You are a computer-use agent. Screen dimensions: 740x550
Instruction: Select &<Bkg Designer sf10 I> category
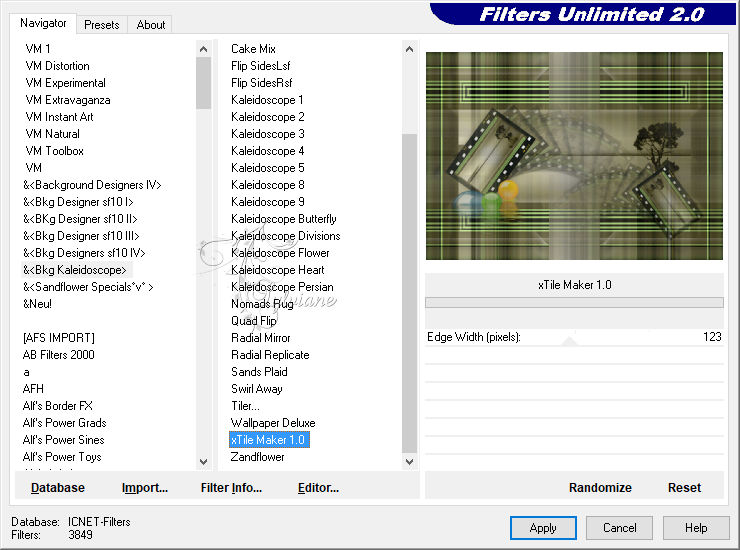[78, 202]
